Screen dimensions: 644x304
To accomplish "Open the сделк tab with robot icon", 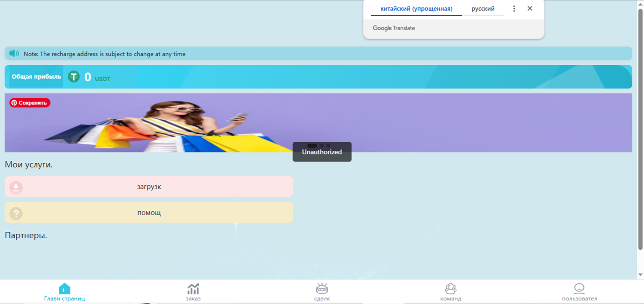I will coord(322,292).
